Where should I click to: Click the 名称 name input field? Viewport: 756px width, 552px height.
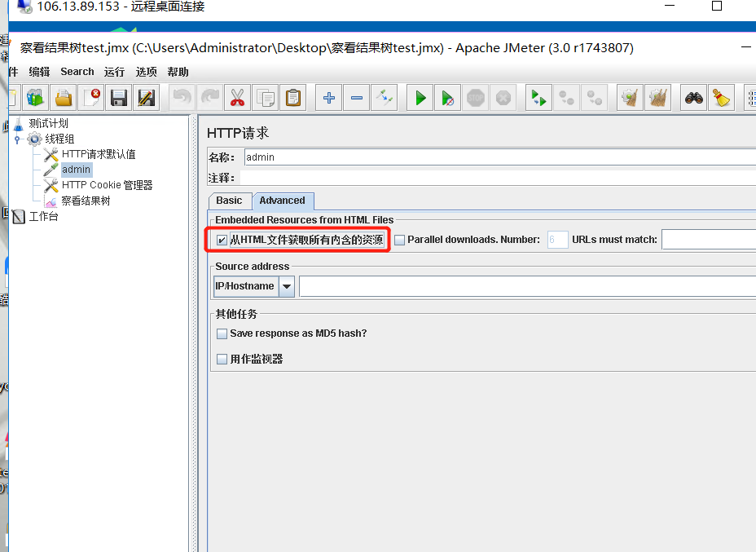coord(500,157)
